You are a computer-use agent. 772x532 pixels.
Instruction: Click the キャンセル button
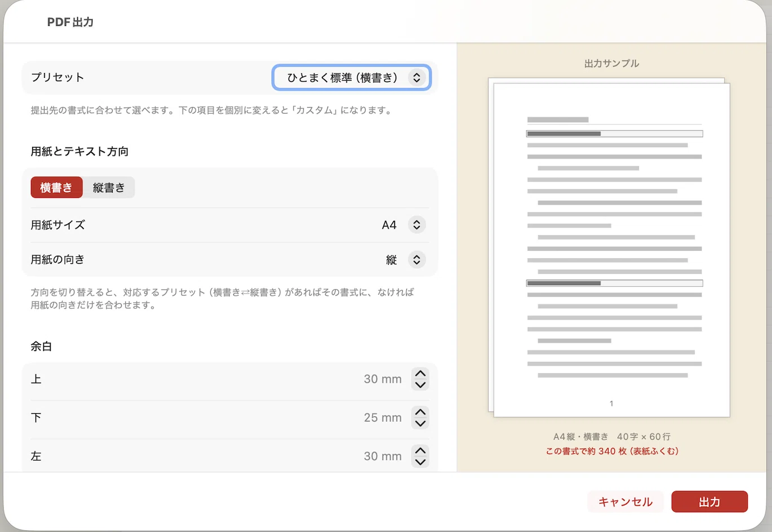click(625, 502)
